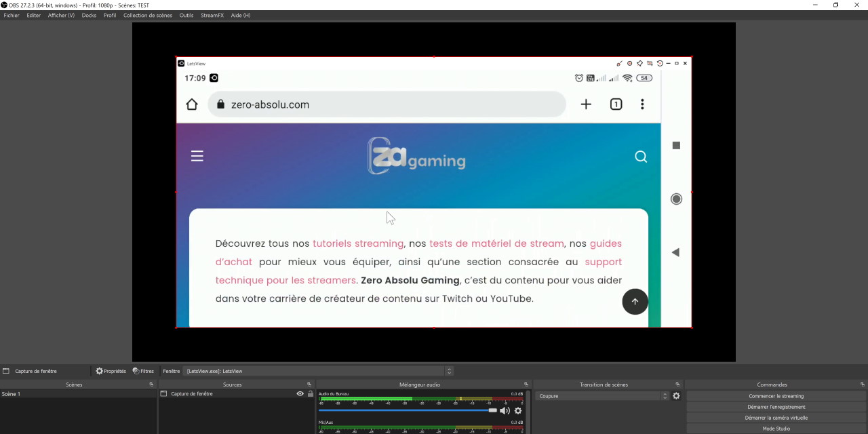This screenshot has height=434, width=868.
Task: Open audio settings gear for Audio du Bureau
Action: point(518,410)
